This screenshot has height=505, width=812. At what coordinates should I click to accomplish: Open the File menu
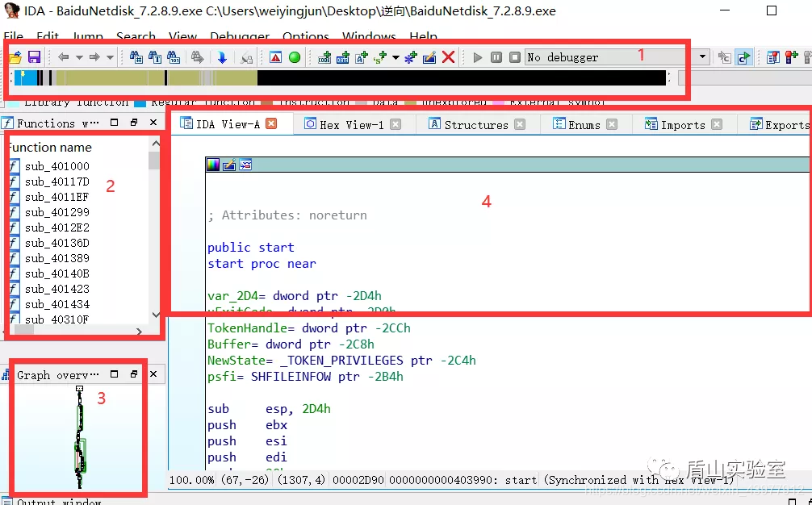click(x=14, y=36)
